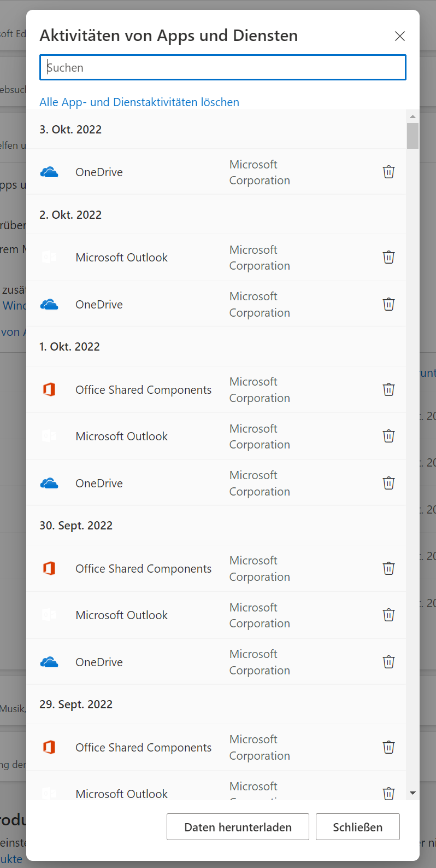Click Office icon under 1. Okt. 2022
Image resolution: width=436 pixels, height=868 pixels.
[x=49, y=389]
